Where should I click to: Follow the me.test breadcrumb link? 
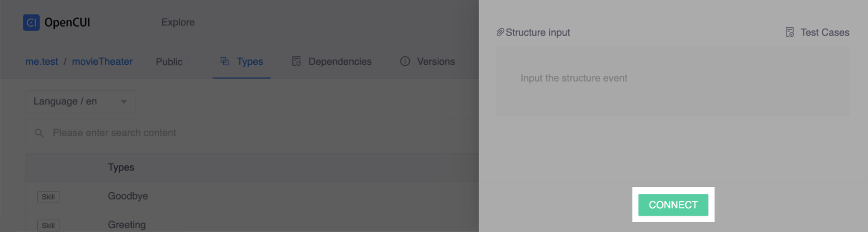coord(41,61)
